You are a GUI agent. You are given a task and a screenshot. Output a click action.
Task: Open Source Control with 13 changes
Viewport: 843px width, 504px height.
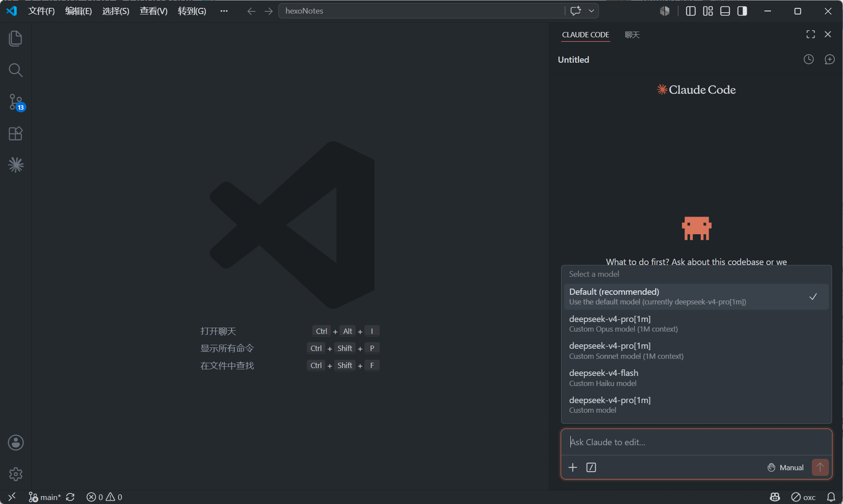tap(15, 102)
